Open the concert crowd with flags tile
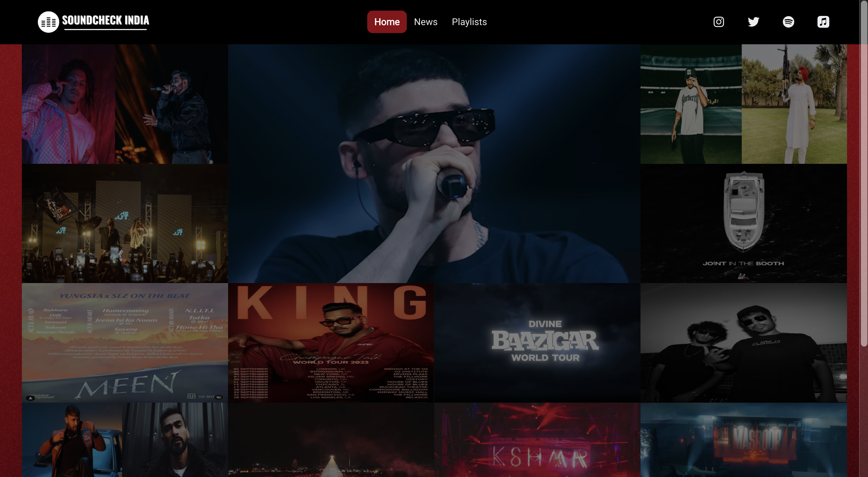Viewport: 868px width, 477px height. tap(125, 223)
